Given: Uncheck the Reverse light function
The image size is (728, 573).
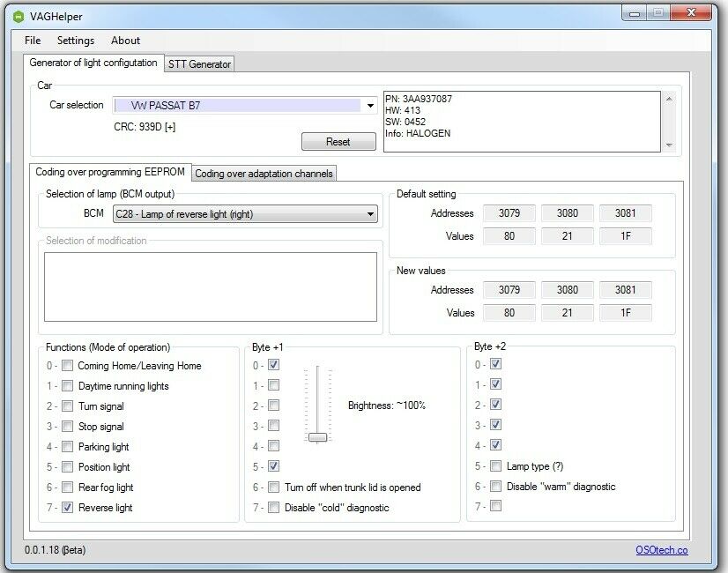Looking at the screenshot, I should [x=67, y=508].
